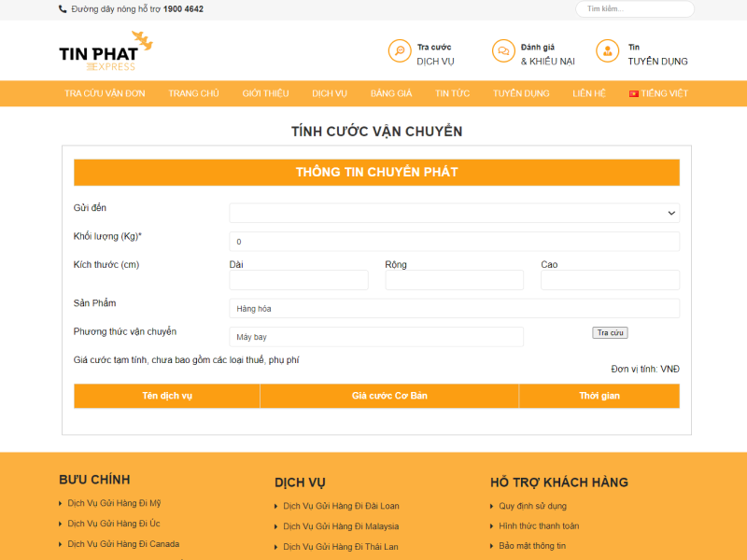747x560 pixels.
Task: Click the Tin Phat Express logo
Action: pyautogui.click(x=106, y=51)
